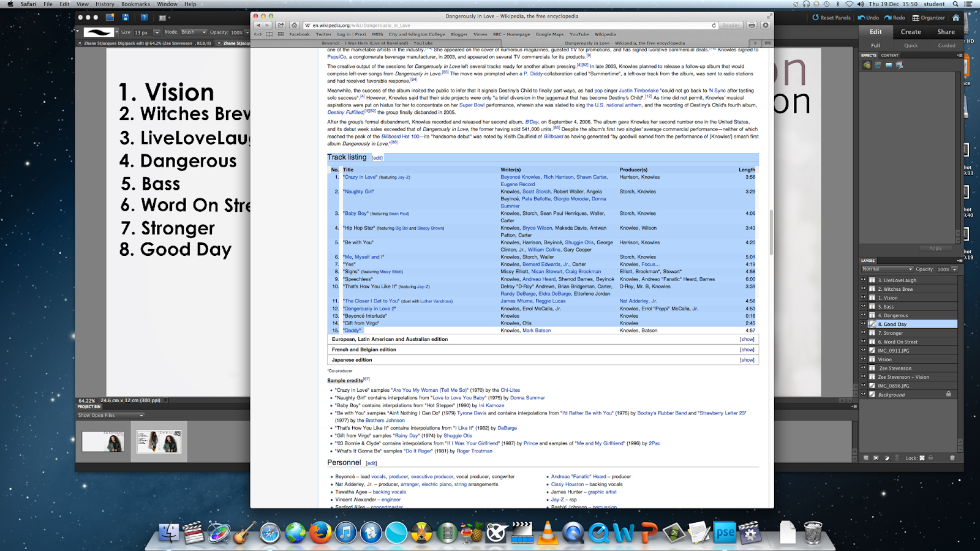
Task: Open the "Naughty Girl" track link
Action: [x=358, y=192]
